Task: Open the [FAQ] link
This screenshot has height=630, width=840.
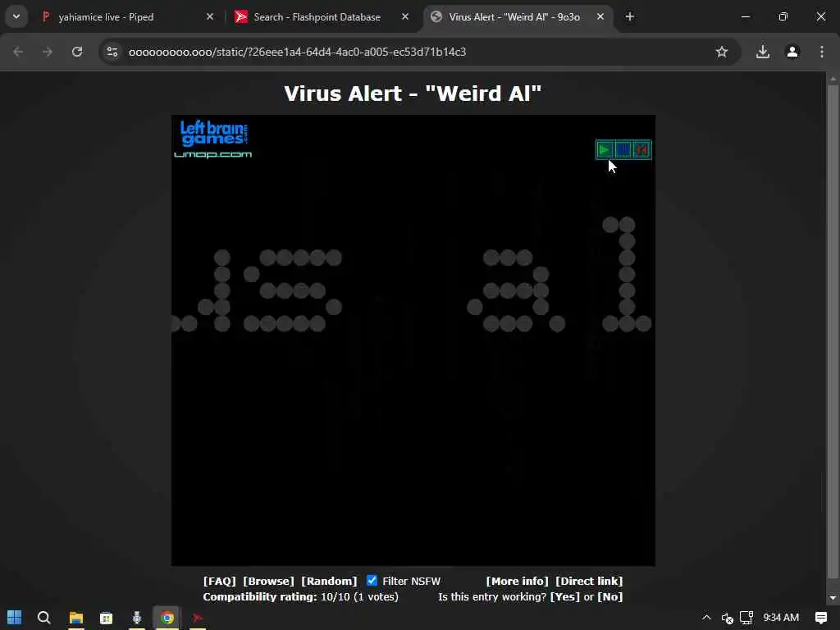Action: [220, 582]
